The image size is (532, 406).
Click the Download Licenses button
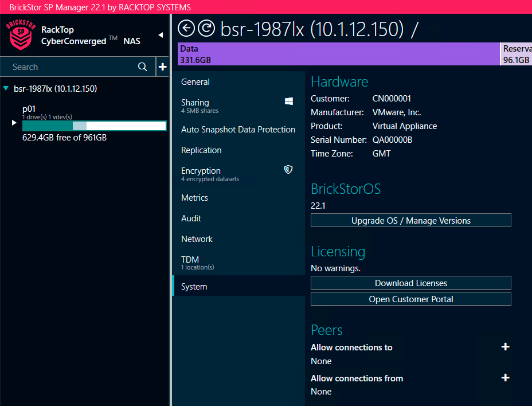click(x=411, y=283)
